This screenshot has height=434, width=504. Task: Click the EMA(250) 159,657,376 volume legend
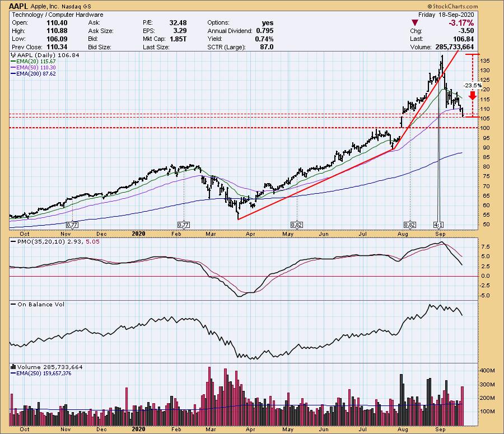(44, 373)
